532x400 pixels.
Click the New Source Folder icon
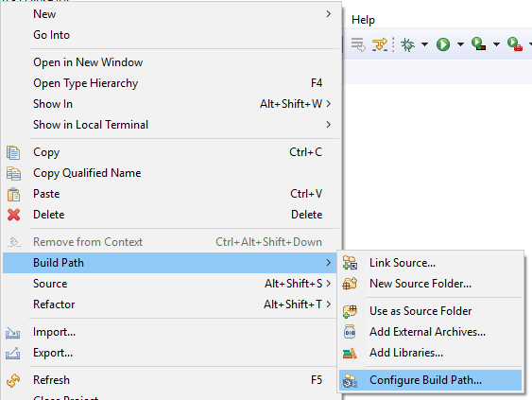(350, 284)
